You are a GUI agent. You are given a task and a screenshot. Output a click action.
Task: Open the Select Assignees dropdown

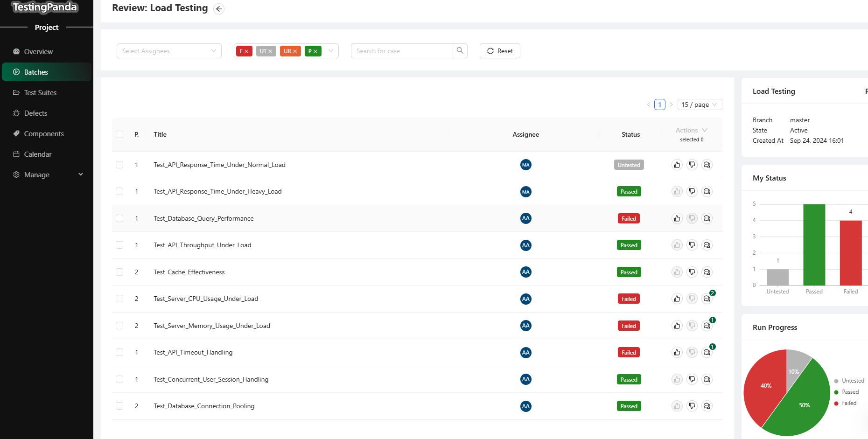(x=169, y=51)
